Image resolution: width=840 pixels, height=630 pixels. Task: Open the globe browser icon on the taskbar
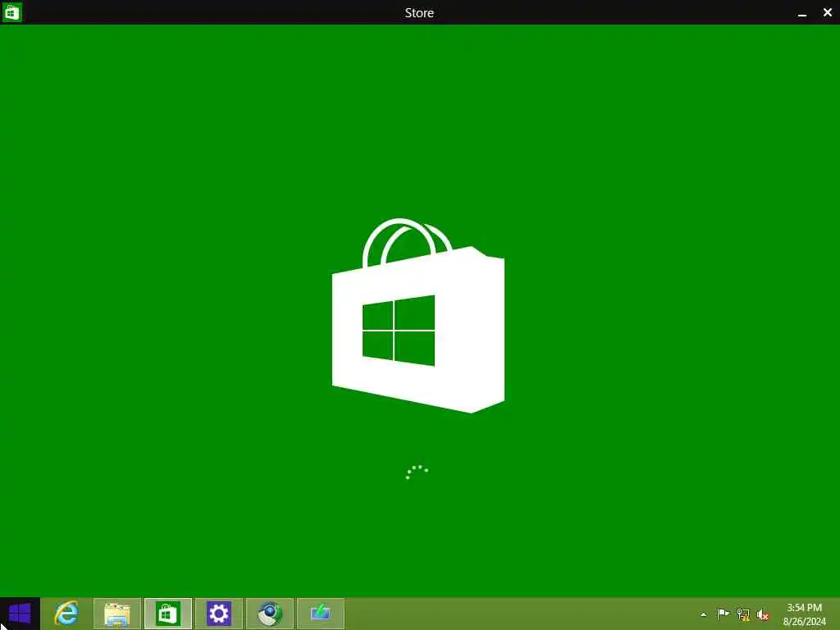[x=269, y=614]
